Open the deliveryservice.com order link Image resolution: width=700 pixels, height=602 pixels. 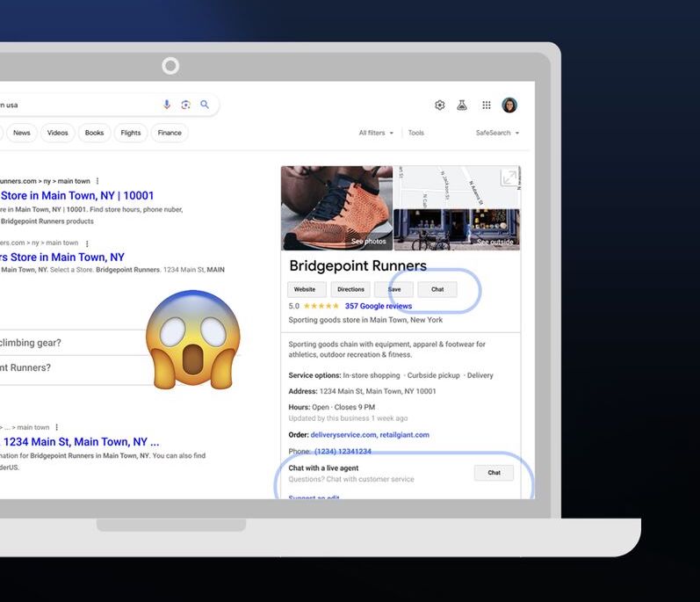tap(343, 434)
